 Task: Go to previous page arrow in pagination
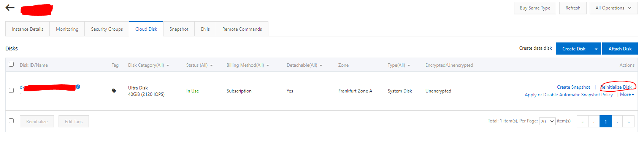[x=594, y=121]
